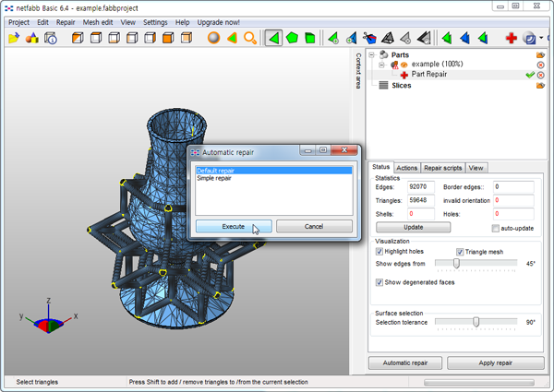This screenshot has width=554, height=392.
Task: Click the add part shapes icon
Action: 31,38
